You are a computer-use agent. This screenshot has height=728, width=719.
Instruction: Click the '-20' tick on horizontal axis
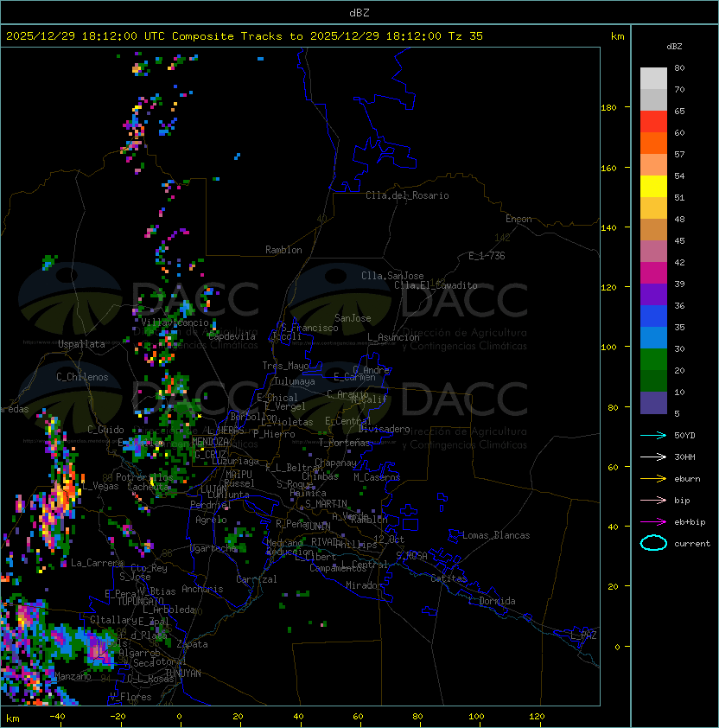(118, 717)
